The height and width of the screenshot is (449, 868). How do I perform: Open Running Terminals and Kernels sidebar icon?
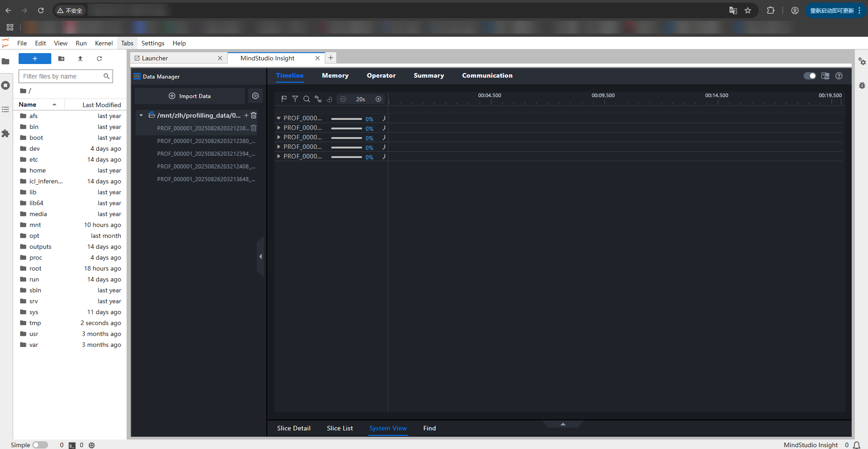coord(5,85)
